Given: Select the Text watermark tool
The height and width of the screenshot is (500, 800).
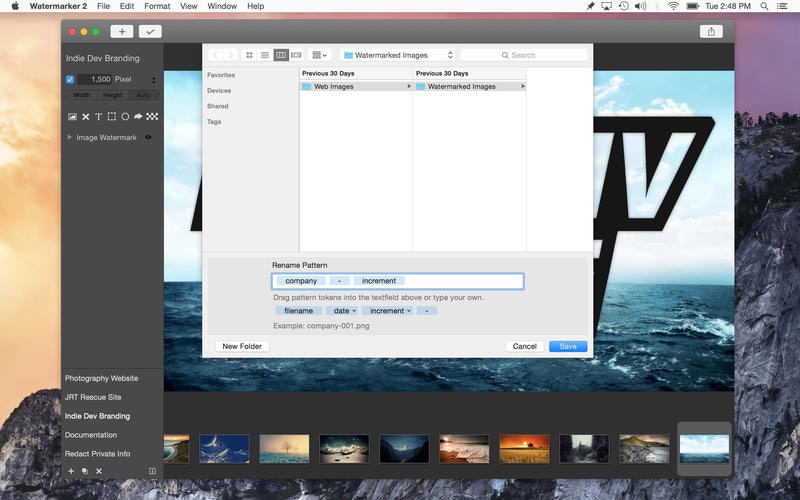Looking at the screenshot, I should pyautogui.click(x=98, y=117).
